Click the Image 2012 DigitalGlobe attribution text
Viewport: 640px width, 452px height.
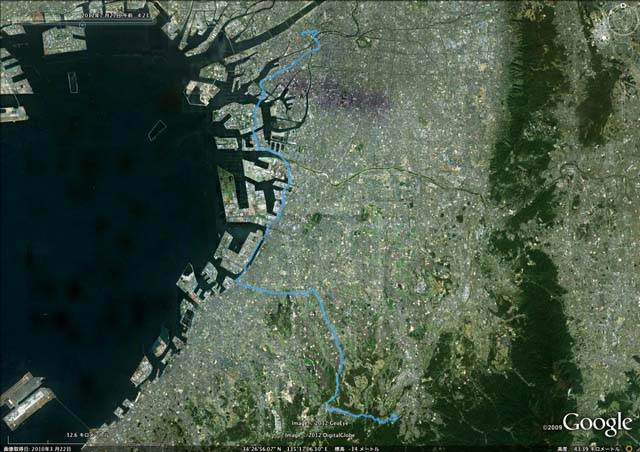point(320,435)
